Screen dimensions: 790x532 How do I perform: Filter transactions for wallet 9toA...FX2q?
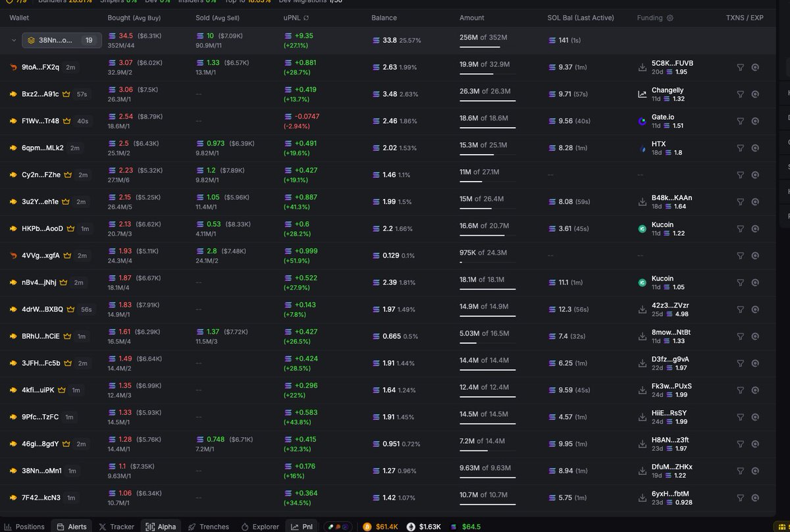[x=740, y=67]
